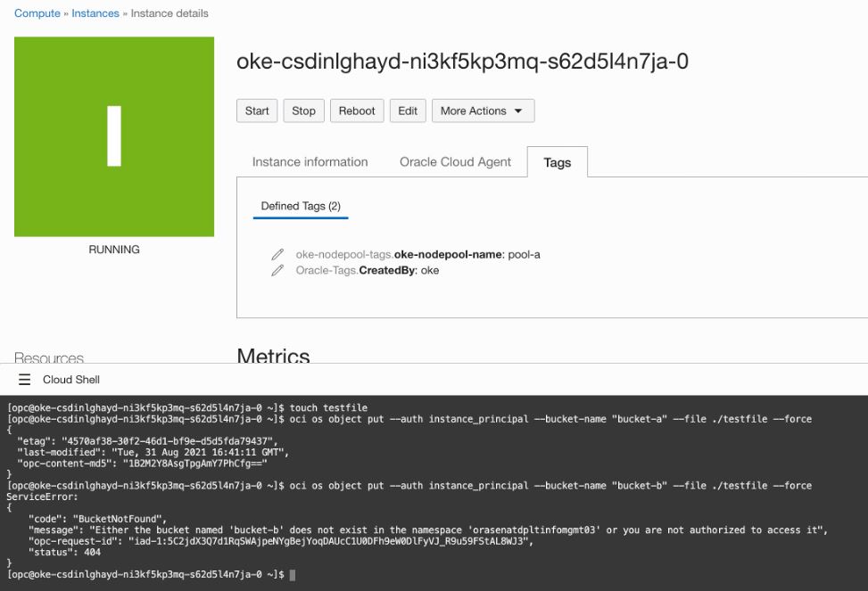Select the Tags tab
The image size is (868, 591).
(x=557, y=163)
